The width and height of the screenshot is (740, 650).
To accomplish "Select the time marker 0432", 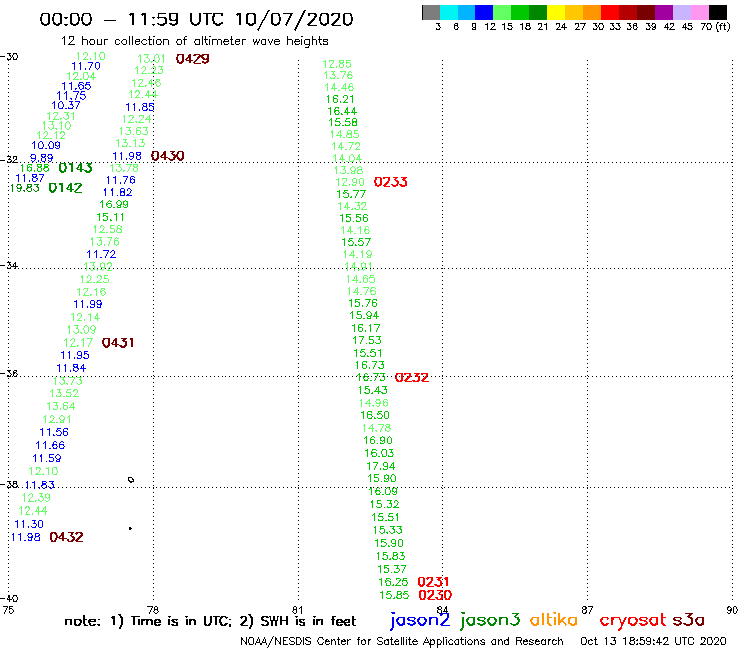I will [67, 537].
